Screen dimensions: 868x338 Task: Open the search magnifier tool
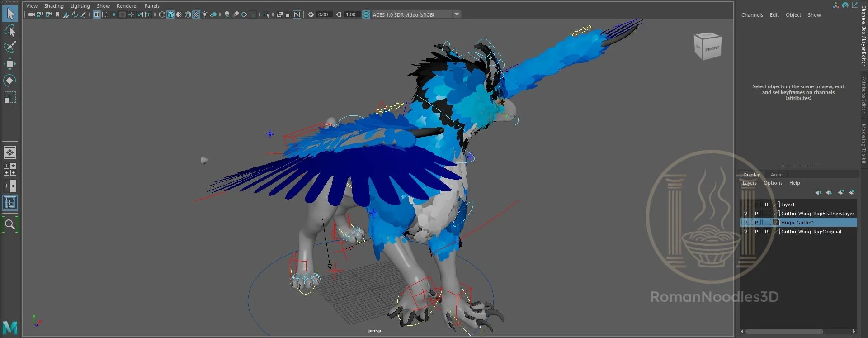pos(10,224)
